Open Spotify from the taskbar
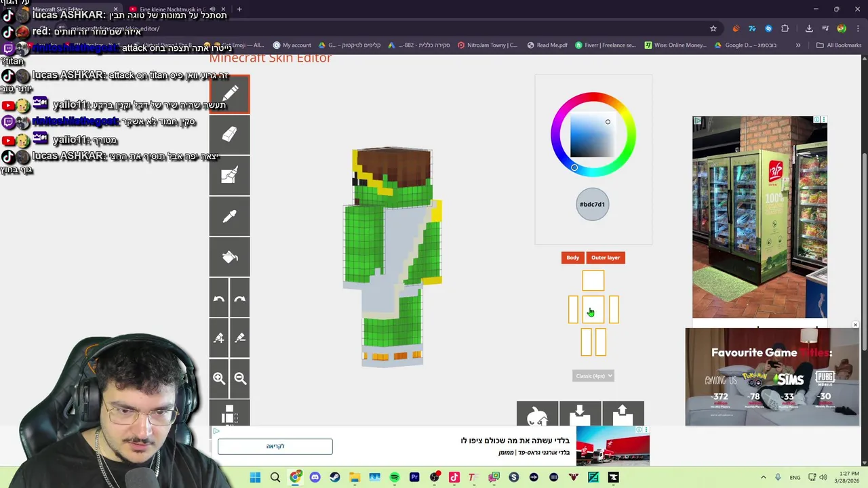Viewport: 868px width, 488px height. click(x=395, y=477)
